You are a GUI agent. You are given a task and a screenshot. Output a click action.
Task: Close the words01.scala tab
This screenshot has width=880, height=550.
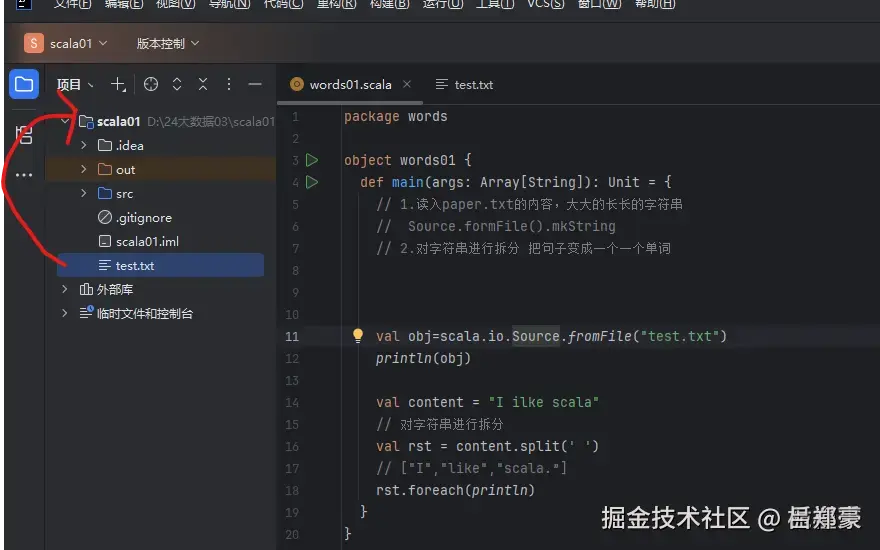[407, 85]
